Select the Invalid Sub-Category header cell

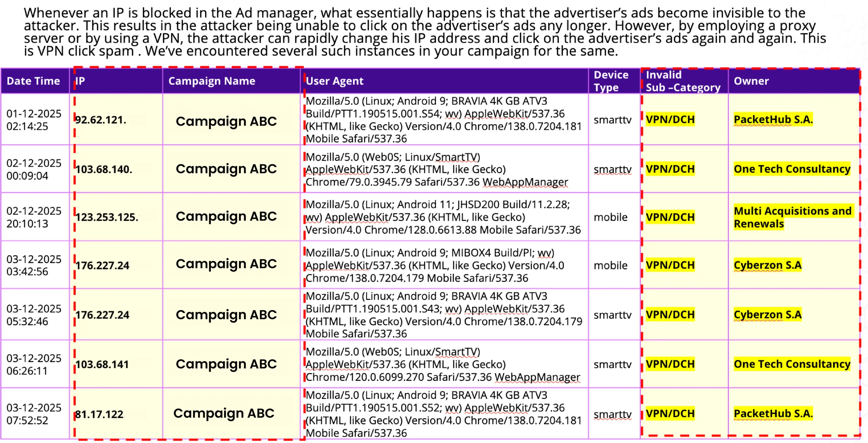pos(682,81)
